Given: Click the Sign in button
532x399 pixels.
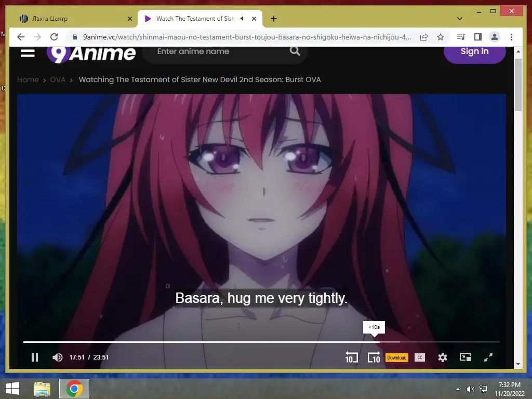Looking at the screenshot, I should (475, 52).
